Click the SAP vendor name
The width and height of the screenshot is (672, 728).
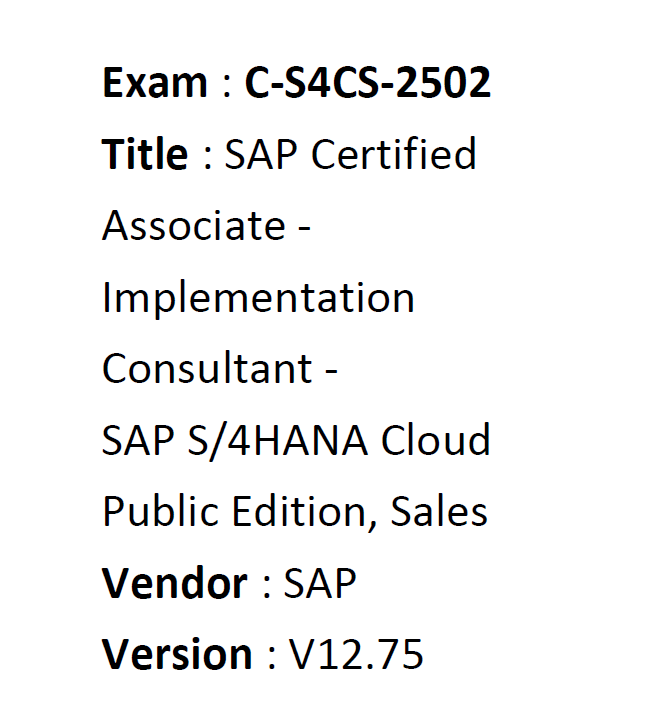click(320, 583)
